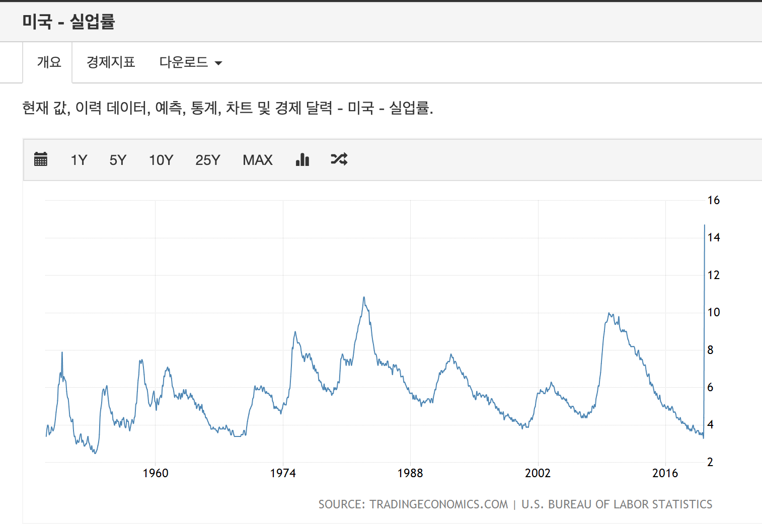The height and width of the screenshot is (532, 762).
Task: Select the 1Y time range
Action: pyautogui.click(x=79, y=160)
